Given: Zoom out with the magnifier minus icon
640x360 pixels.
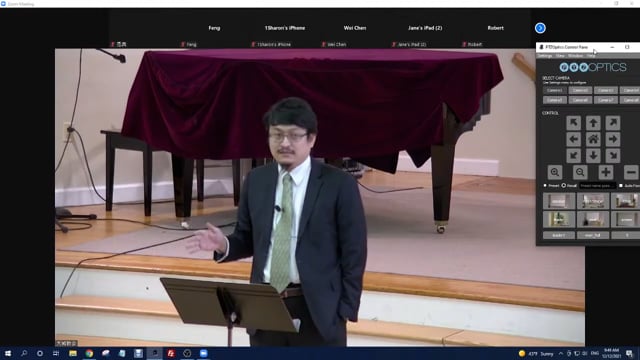Looking at the screenshot, I should [x=580, y=172].
